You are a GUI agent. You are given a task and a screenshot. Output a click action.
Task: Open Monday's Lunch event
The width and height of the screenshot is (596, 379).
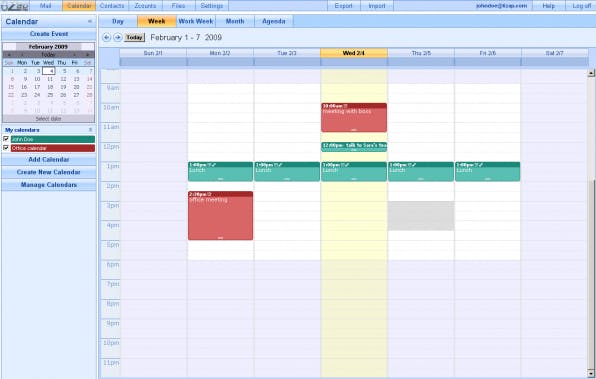coord(220,171)
